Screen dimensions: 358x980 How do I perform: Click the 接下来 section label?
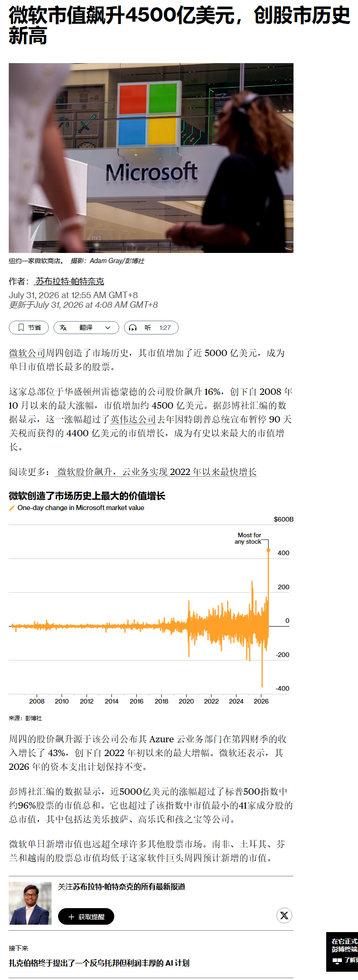18,948
